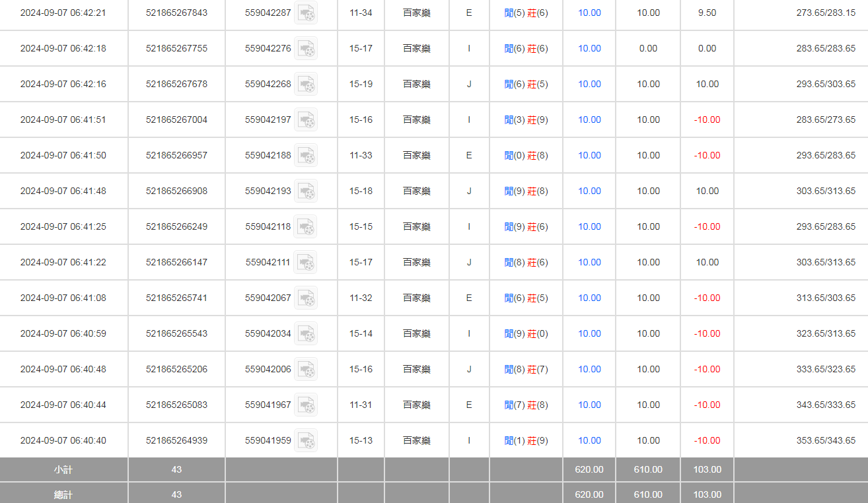Select result 閒(9) 莊(0) in 06:40:59 row
Image resolution: width=868 pixels, height=503 pixels.
coord(526,334)
